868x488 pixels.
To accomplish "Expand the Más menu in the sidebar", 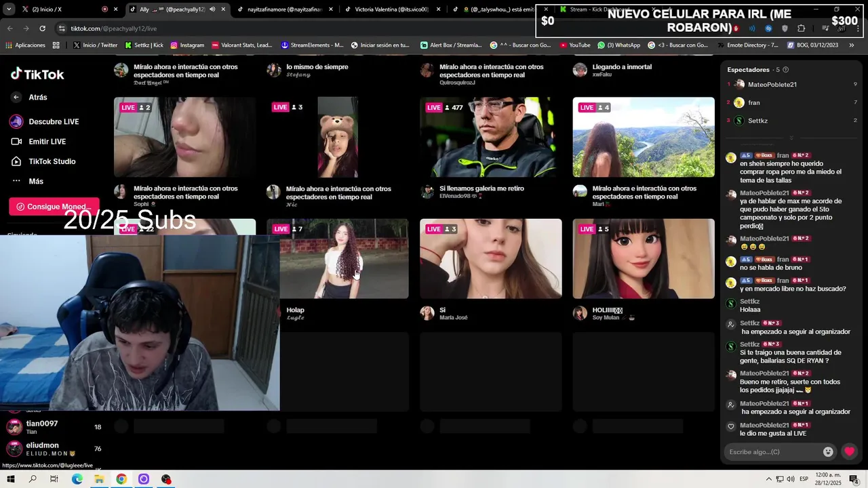I will pos(27,181).
